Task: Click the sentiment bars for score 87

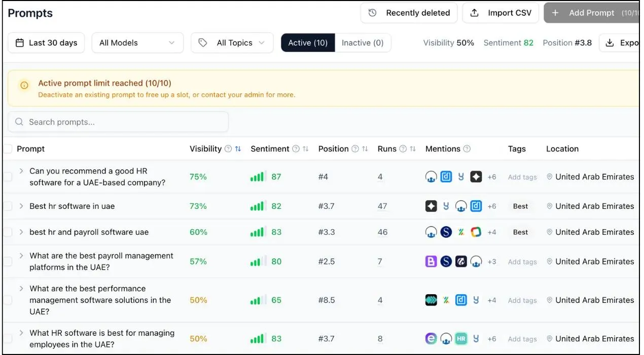Action: (x=257, y=177)
